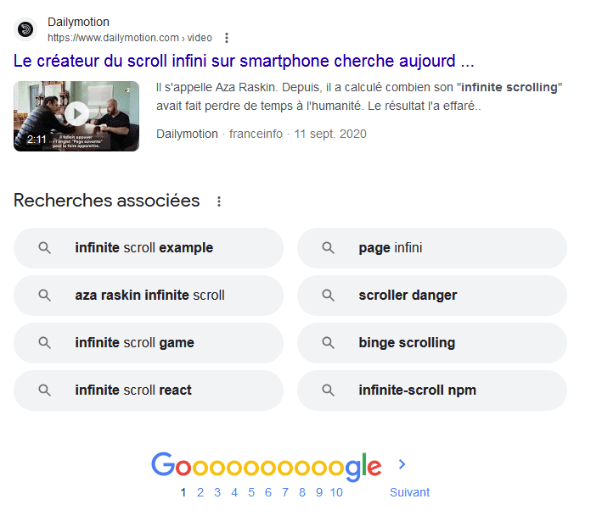Go to results page 2
The image size is (602, 516).
pyautogui.click(x=200, y=492)
